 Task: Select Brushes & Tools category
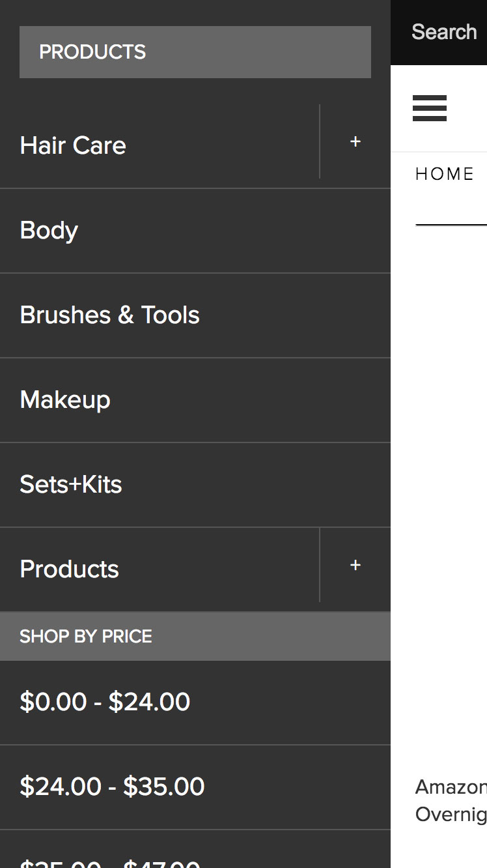point(109,315)
